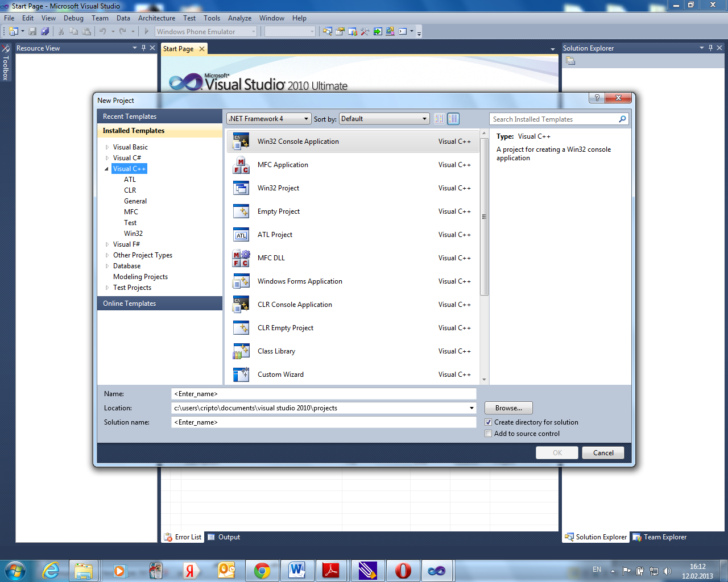Viewport: 728px width, 582px height.
Task: Select the Win32 subcategory in the tree
Action: tap(133, 234)
